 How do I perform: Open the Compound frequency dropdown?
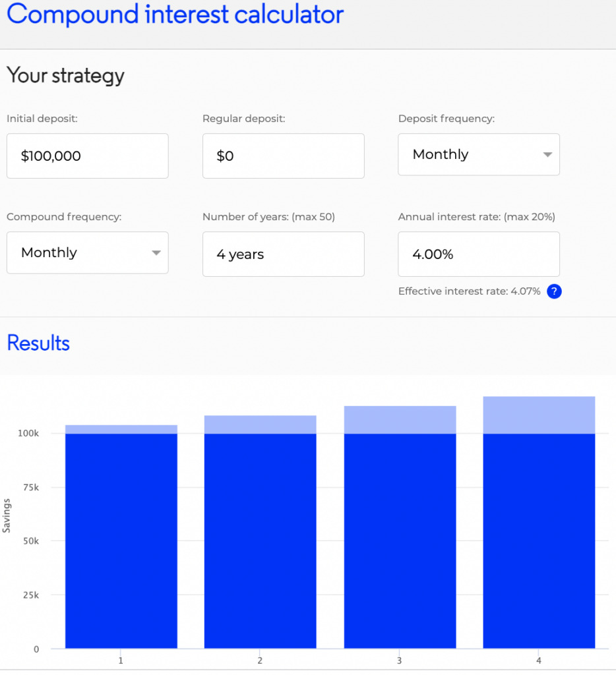click(x=88, y=252)
